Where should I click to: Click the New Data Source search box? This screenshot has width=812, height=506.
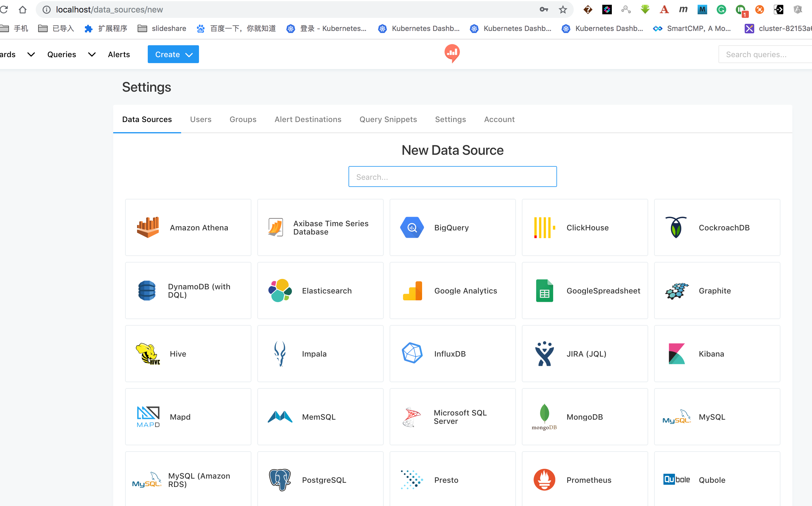pos(453,177)
